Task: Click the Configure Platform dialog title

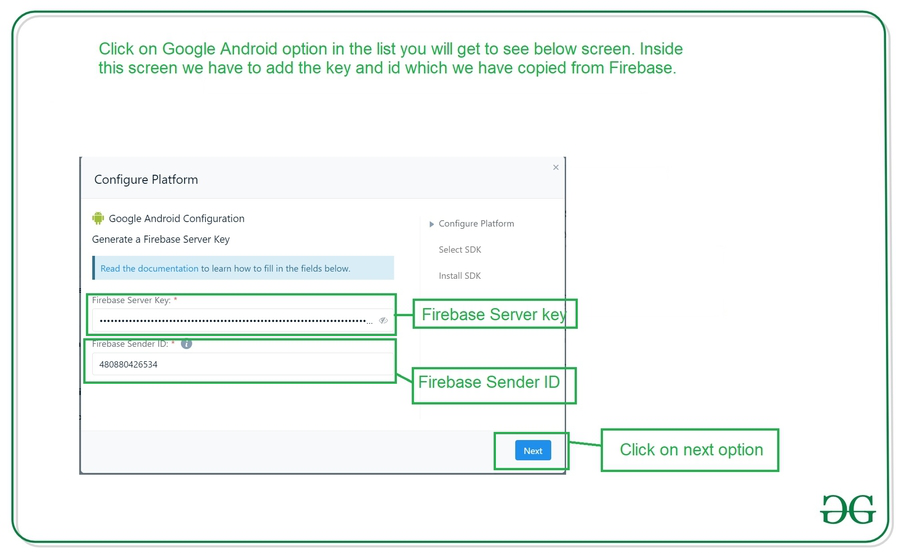Action: pos(146,180)
